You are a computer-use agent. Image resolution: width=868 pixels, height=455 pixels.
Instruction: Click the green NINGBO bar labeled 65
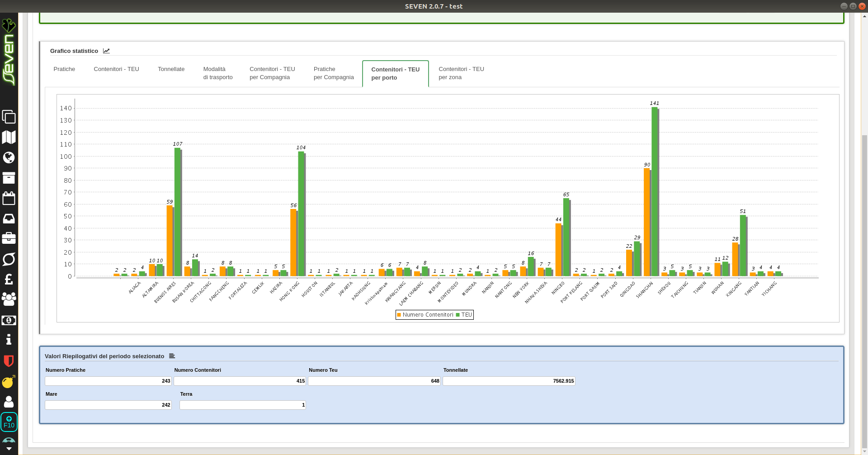coord(566,237)
